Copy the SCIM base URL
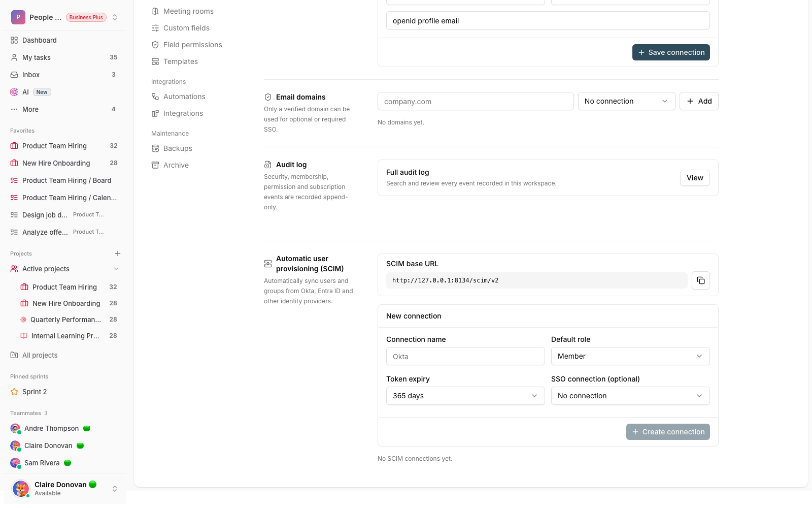Screen dimensions: 812x508 point(700,280)
